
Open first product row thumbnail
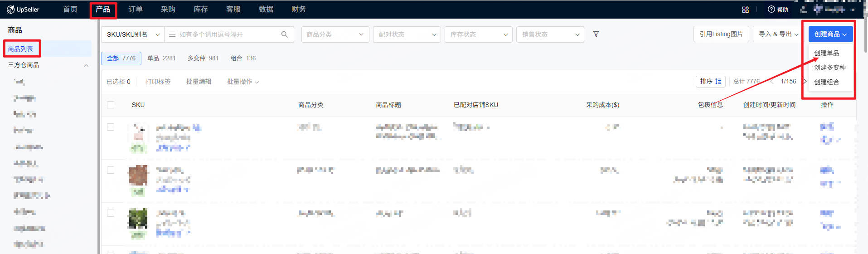pos(138,132)
